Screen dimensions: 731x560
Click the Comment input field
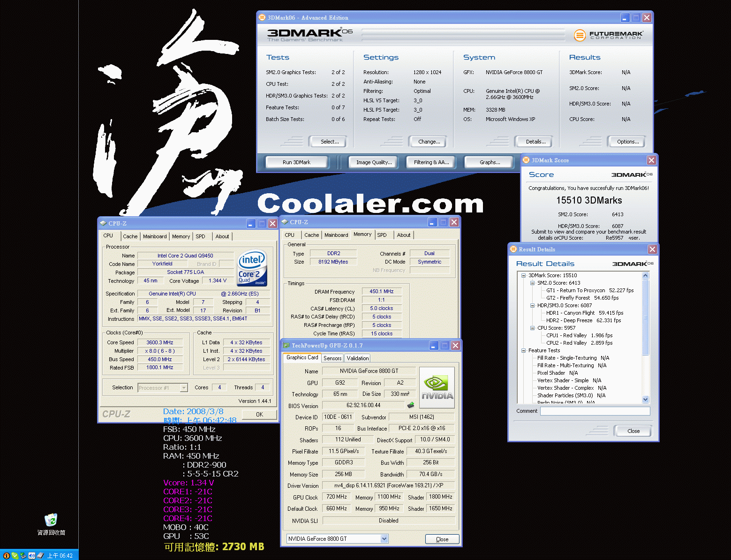(595, 411)
